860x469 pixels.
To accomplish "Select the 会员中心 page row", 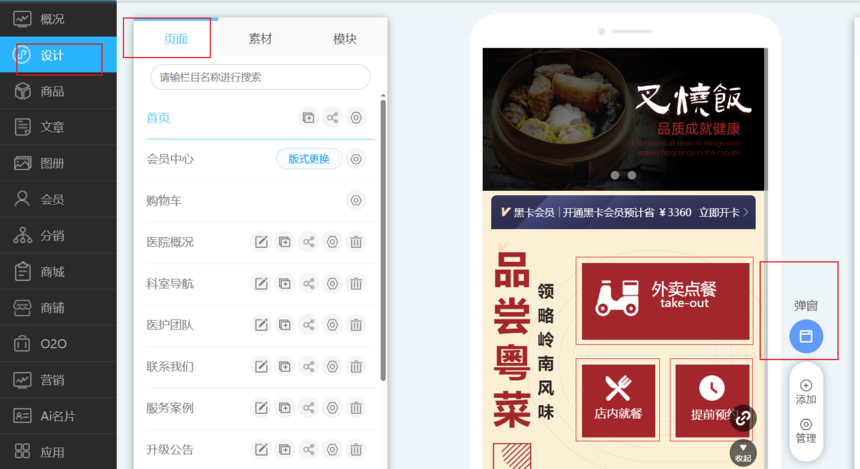I will click(x=260, y=160).
